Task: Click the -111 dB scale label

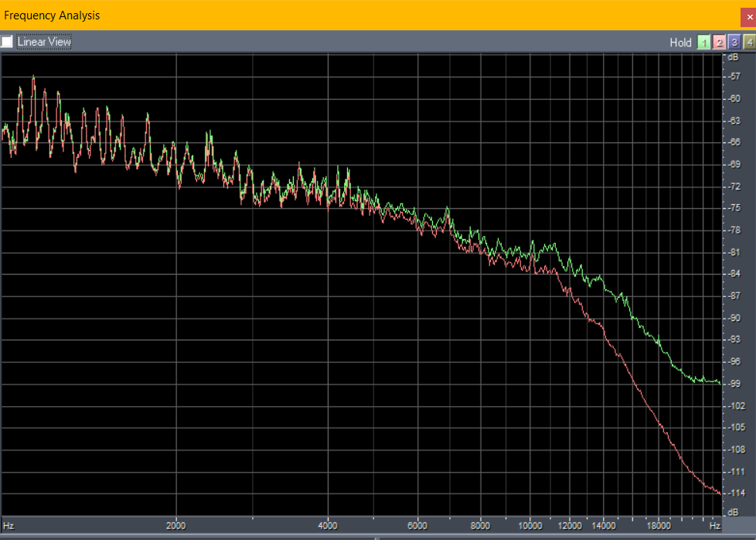Action: point(737,471)
